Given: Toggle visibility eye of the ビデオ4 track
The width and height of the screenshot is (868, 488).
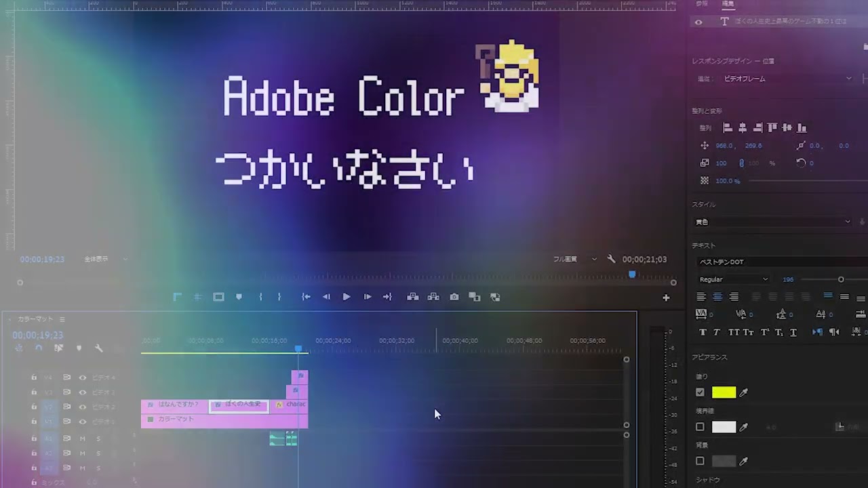Looking at the screenshot, I should 83,378.
